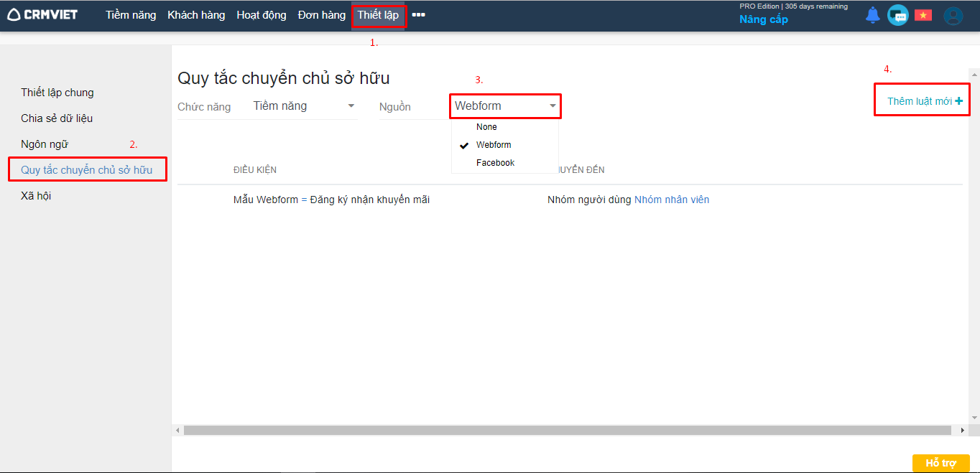Image resolution: width=980 pixels, height=473 pixels.
Task: Click the plus icon for new rule
Action: pyautogui.click(x=958, y=101)
